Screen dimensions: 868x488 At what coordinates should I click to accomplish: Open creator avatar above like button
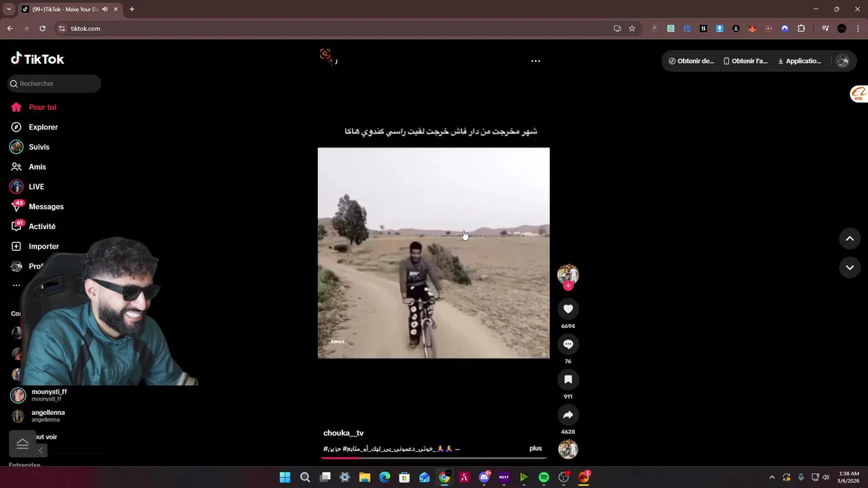pos(568,274)
